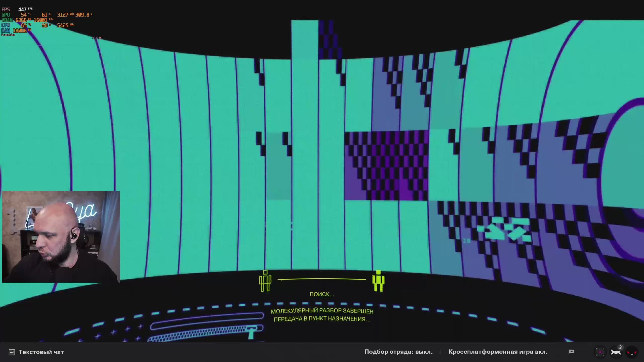The width and height of the screenshot is (644, 362).
Task: Click the GPU temperature readout in overlay
Action: click(24, 15)
